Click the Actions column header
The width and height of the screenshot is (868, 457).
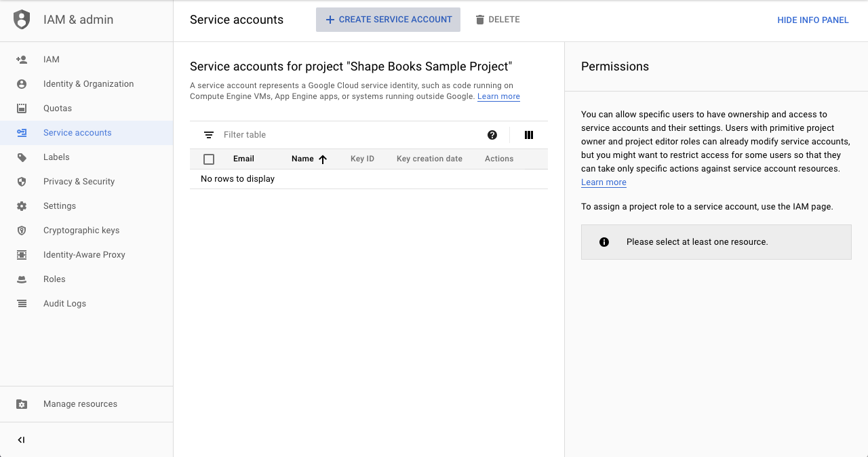coord(499,159)
